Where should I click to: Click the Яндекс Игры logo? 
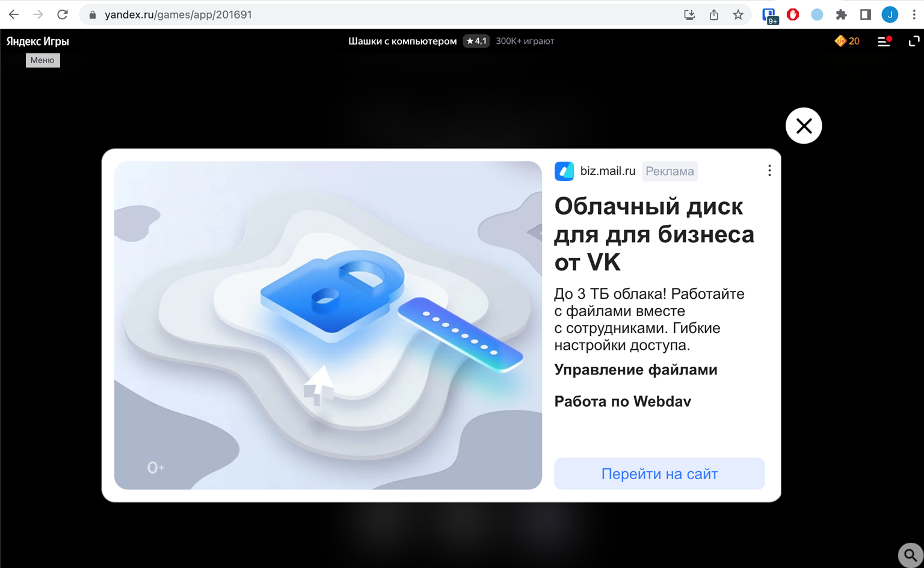pos(38,41)
